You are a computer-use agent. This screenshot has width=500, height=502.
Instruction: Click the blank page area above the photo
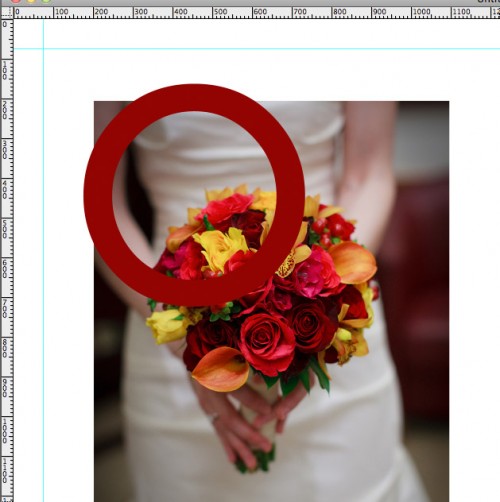(x=253, y=75)
